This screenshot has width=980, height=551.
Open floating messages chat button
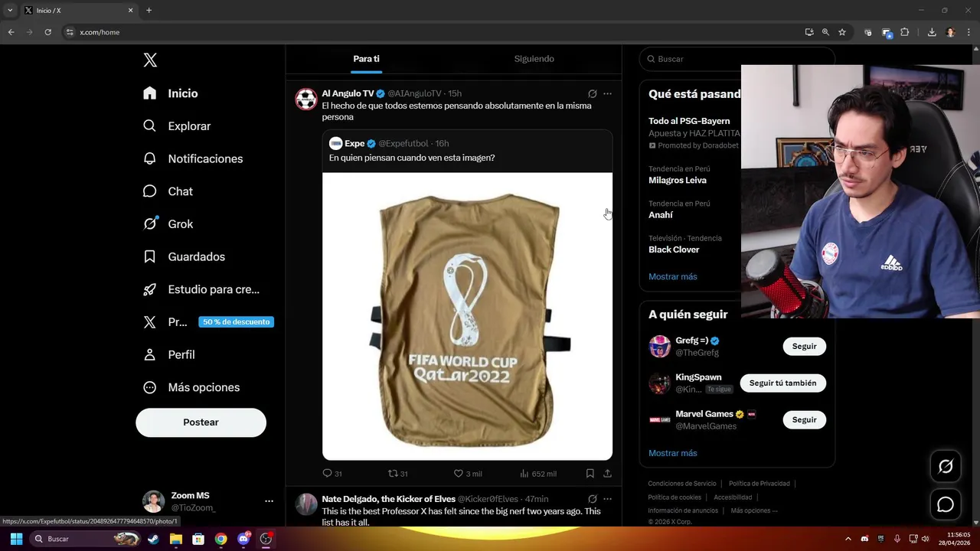click(946, 504)
